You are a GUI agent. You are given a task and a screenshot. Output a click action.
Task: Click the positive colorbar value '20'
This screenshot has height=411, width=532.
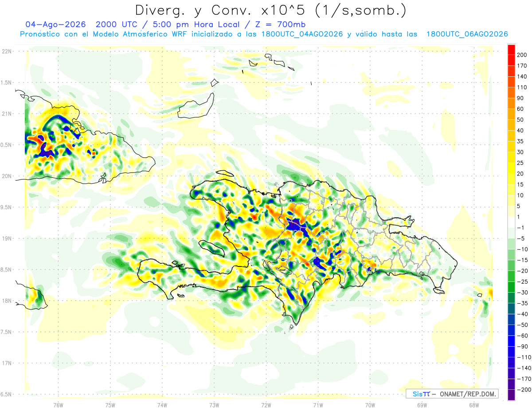pos(520,173)
